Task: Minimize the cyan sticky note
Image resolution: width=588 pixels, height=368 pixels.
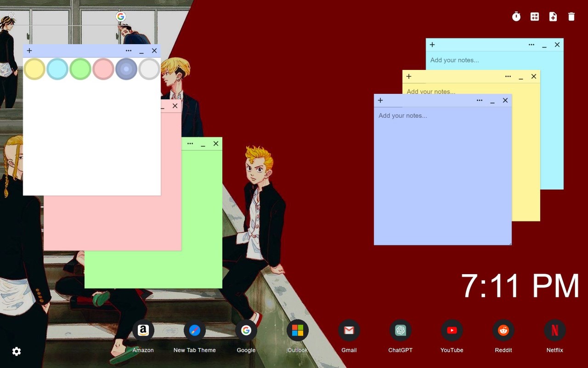Action: 544,46
